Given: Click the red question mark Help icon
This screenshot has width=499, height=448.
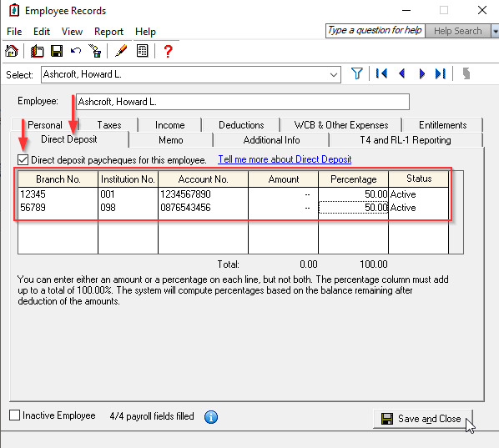Looking at the screenshot, I should coord(168,51).
